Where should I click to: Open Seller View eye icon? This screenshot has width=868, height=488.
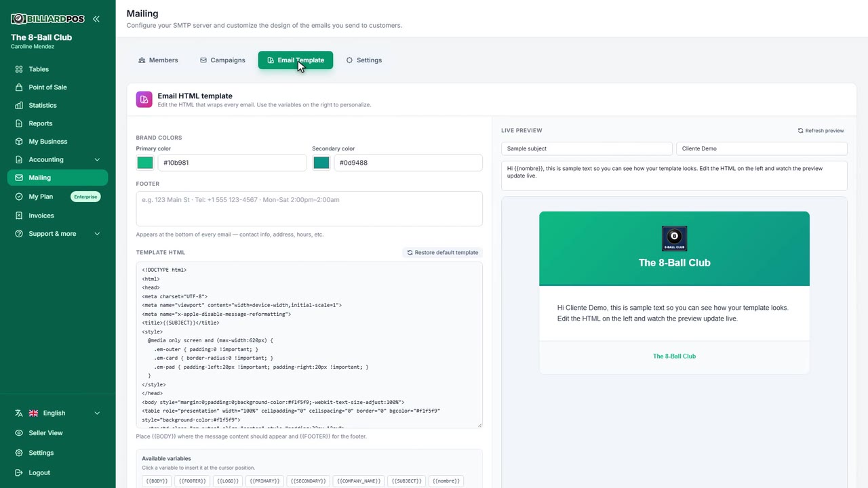19,433
